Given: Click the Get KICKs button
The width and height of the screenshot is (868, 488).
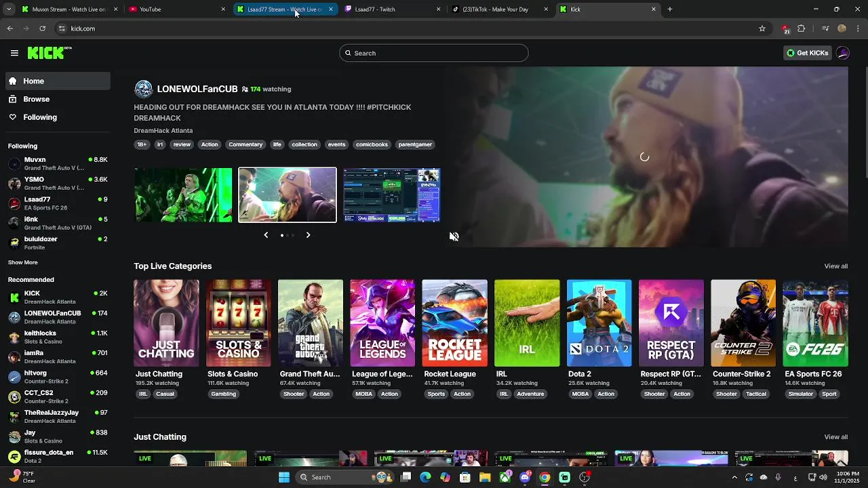Looking at the screenshot, I should coord(807,53).
